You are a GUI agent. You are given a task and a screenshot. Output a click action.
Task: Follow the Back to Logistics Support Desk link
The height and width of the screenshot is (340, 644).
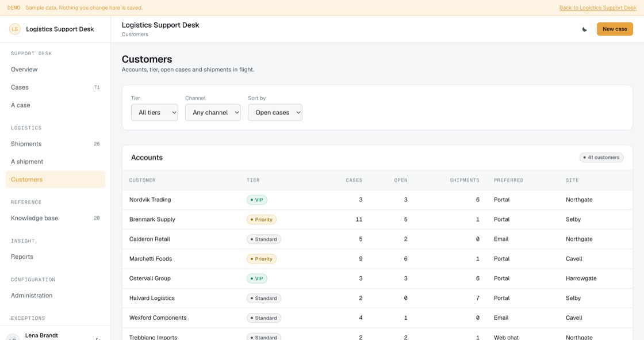click(597, 8)
